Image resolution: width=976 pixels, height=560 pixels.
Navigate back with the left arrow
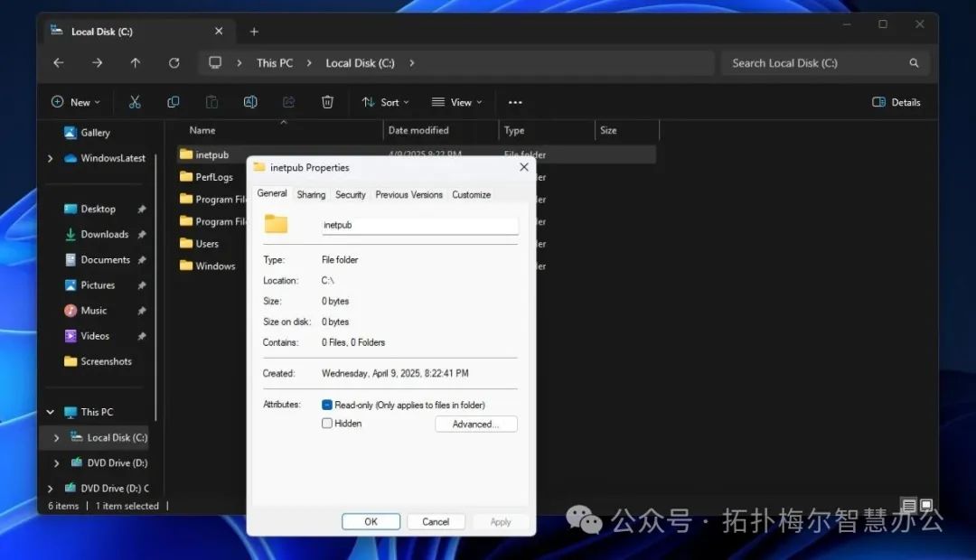[59, 63]
